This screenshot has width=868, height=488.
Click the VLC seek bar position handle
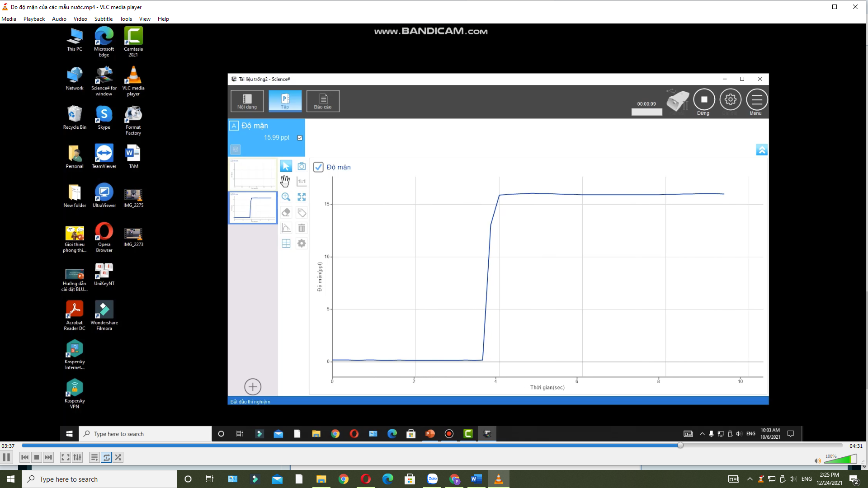(x=680, y=446)
